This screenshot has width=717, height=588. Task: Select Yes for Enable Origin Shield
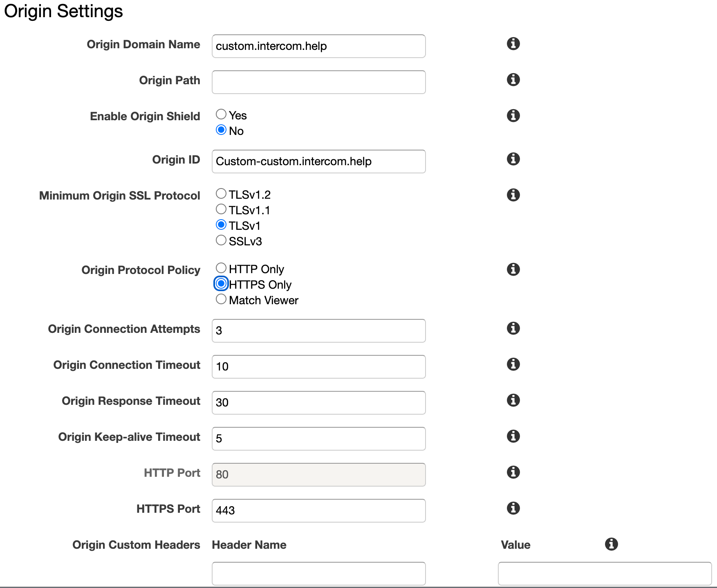pos(221,114)
